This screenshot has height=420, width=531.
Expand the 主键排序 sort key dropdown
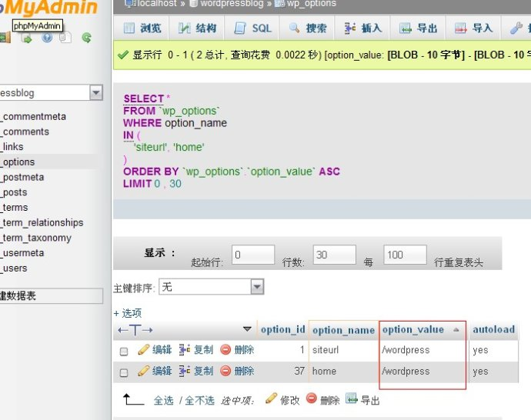tap(257, 287)
